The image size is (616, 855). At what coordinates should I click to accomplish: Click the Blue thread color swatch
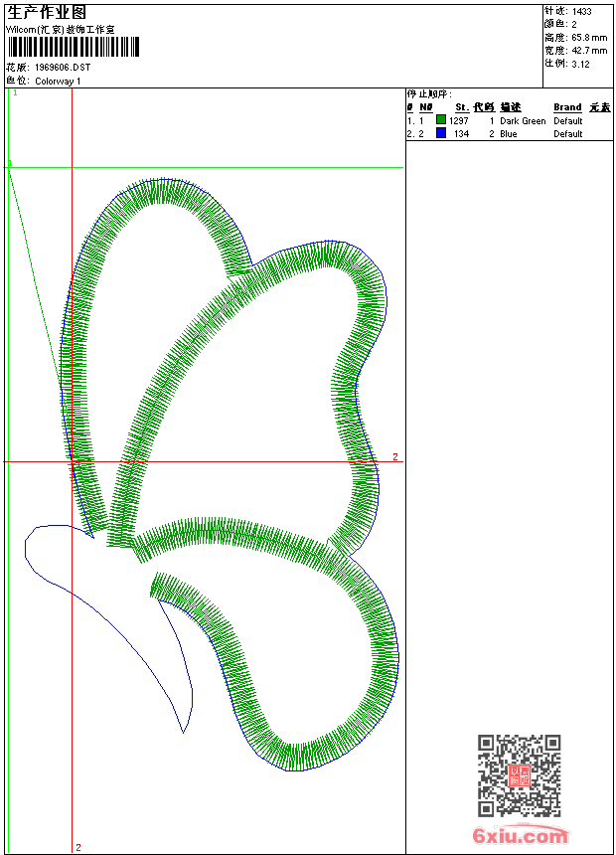point(441,133)
